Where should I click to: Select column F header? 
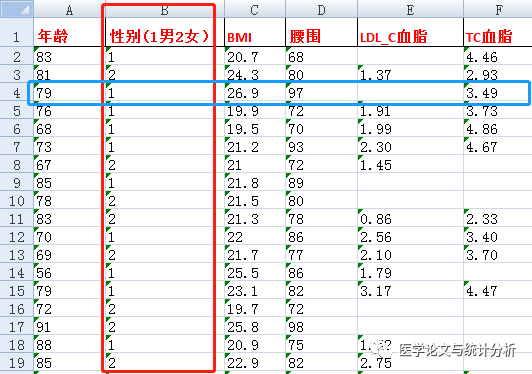[x=498, y=10]
